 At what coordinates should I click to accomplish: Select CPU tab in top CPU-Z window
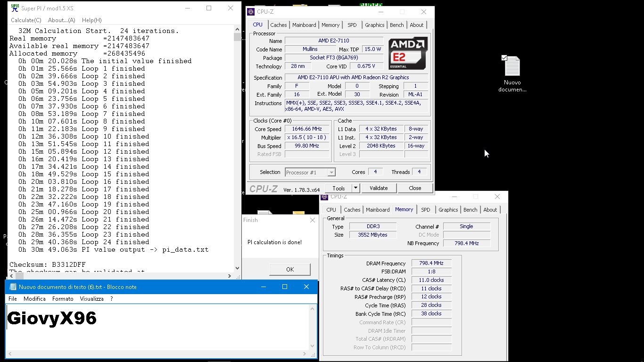point(258,25)
